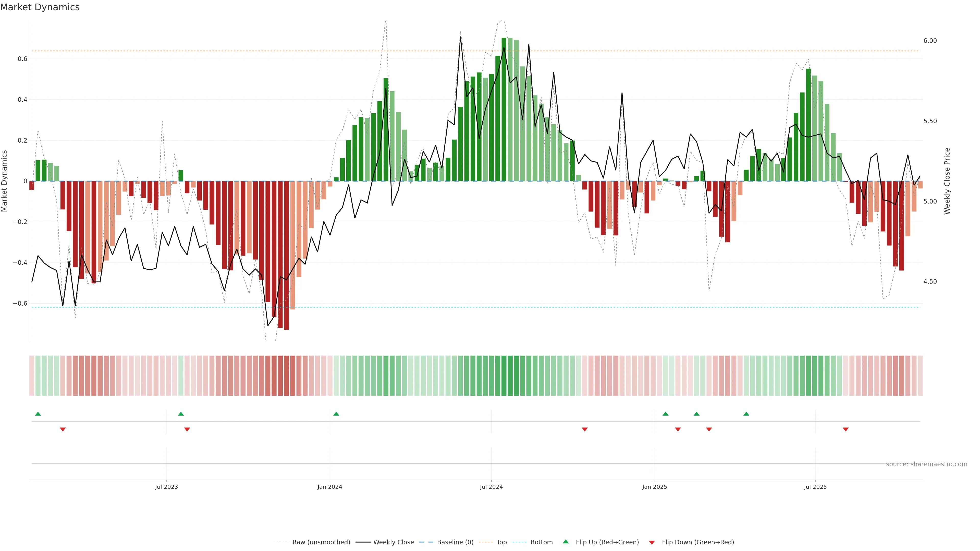This screenshot has height=551, width=980.
Task: Click the Flip Down legend triangle icon
Action: pyautogui.click(x=652, y=543)
